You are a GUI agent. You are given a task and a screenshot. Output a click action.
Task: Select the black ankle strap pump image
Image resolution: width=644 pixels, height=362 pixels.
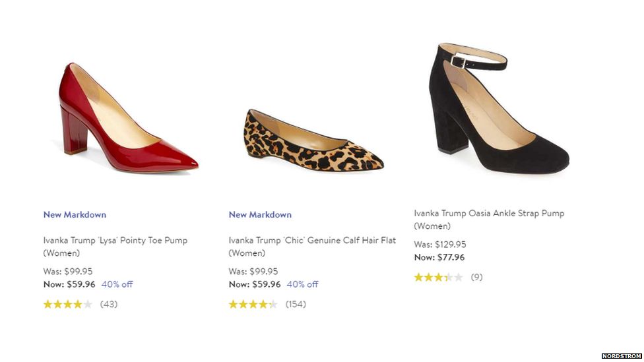pyautogui.click(x=499, y=109)
